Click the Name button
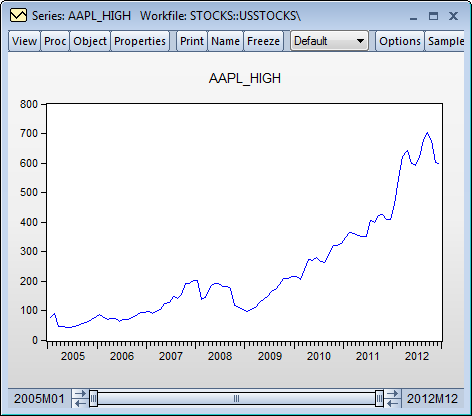Viewport: 472px width, 416px height. click(x=225, y=41)
